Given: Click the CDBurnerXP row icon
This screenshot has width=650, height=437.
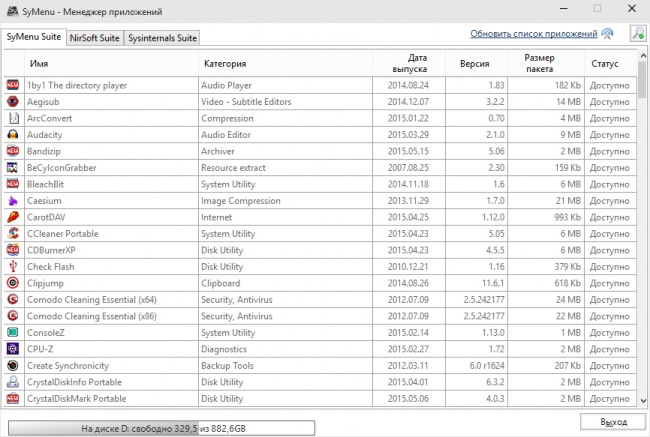Looking at the screenshot, I should (13, 250).
